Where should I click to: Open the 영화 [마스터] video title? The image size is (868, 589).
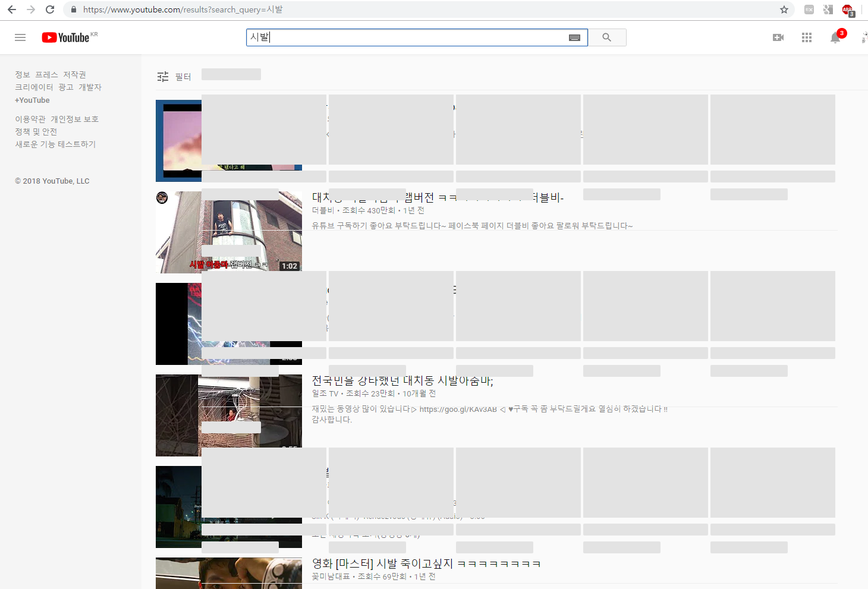[426, 563]
